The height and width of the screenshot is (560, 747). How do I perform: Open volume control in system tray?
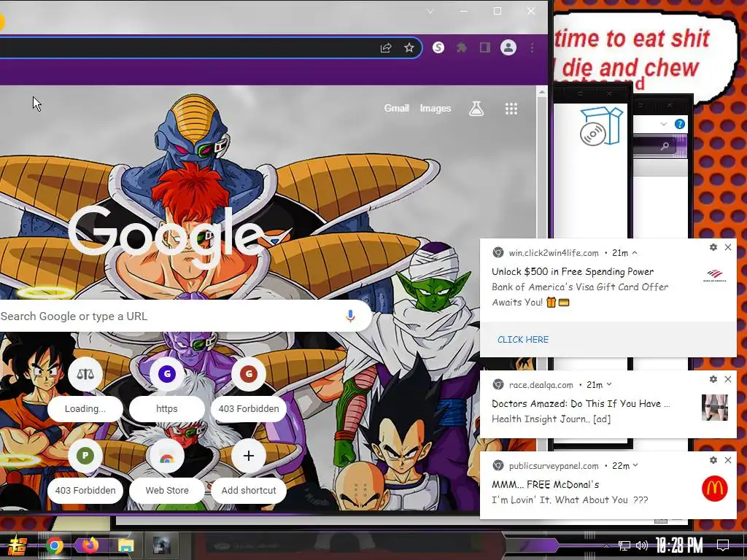pyautogui.click(x=642, y=545)
